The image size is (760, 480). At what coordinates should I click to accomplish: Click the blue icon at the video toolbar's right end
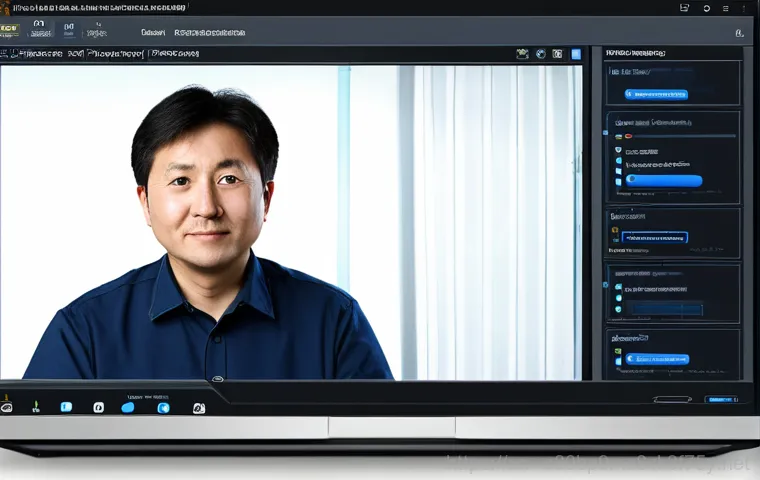pyautogui.click(x=576, y=54)
